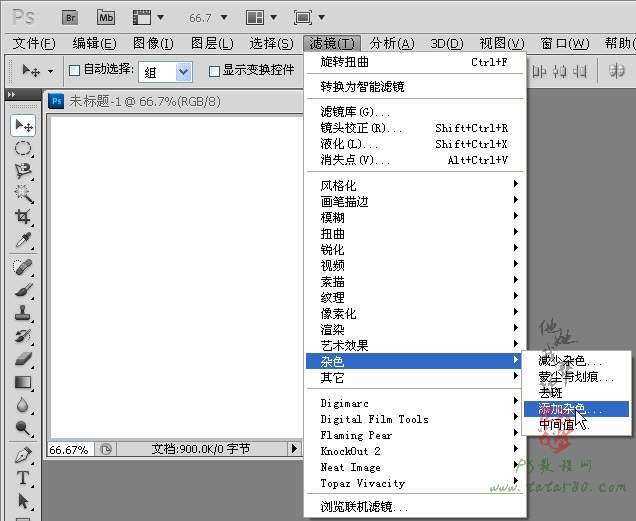Viewport: 636px width, 521px height.
Task: Expand the Sharpen (锐化) submenu
Action: coord(415,249)
